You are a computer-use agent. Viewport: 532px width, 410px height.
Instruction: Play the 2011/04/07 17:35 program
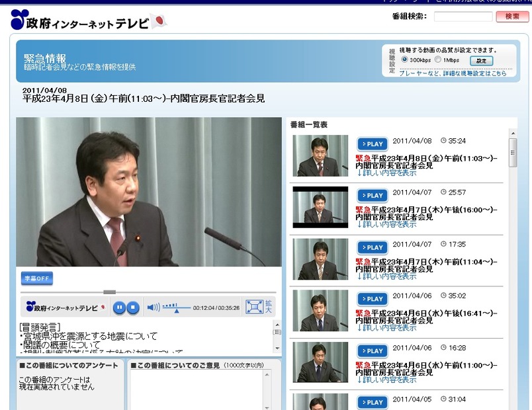tap(372, 247)
